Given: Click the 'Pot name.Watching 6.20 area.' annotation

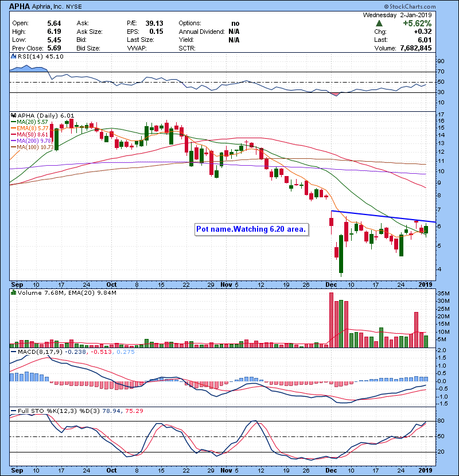Looking at the screenshot, I should pos(251,229).
